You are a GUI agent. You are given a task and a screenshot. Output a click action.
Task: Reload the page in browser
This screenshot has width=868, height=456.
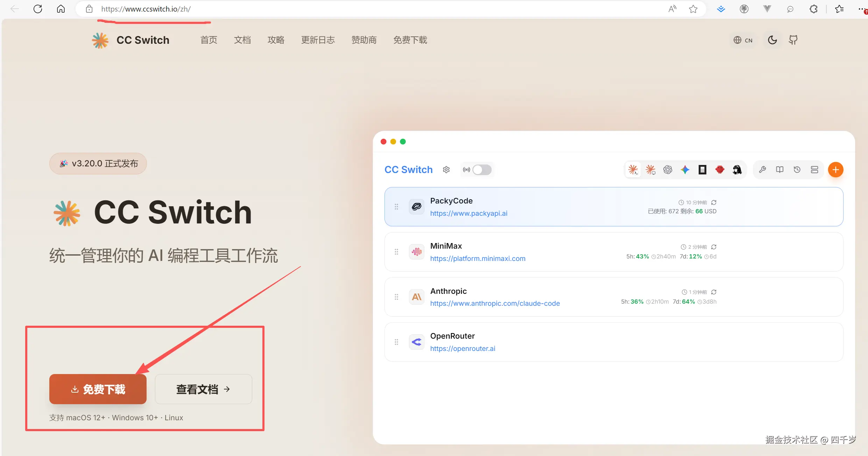[x=38, y=9]
